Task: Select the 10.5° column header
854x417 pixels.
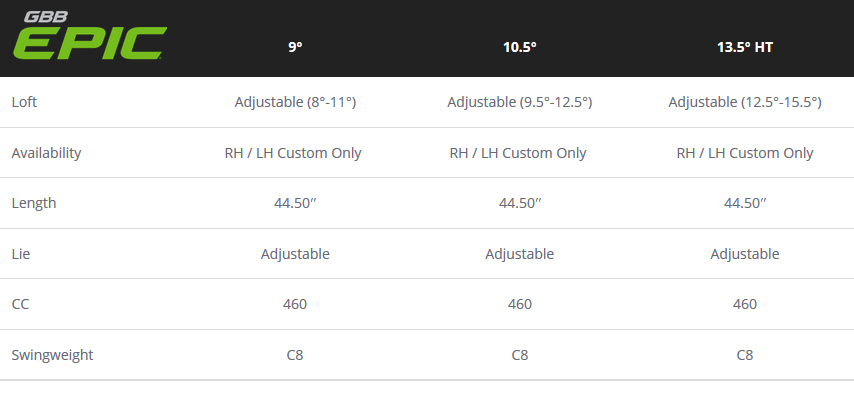Action: [520, 47]
